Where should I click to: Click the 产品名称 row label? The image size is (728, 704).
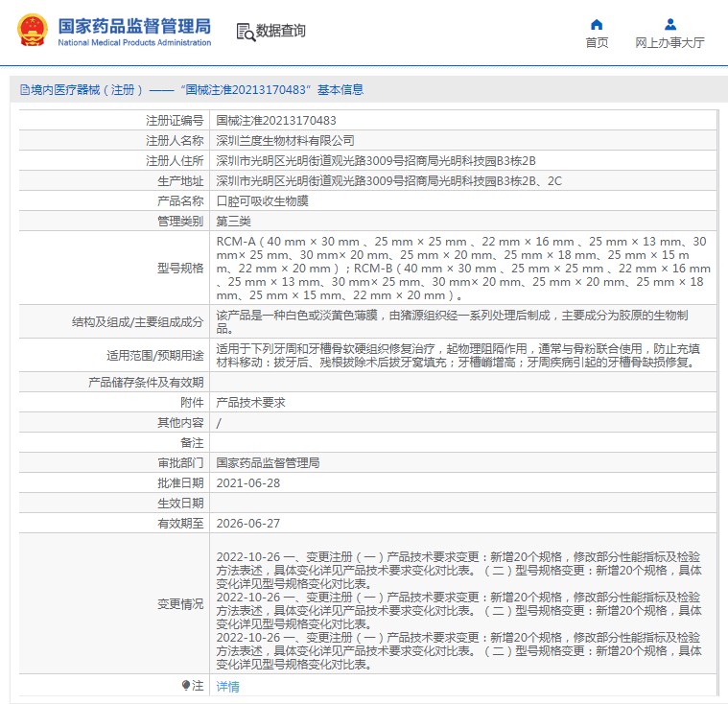(x=180, y=201)
